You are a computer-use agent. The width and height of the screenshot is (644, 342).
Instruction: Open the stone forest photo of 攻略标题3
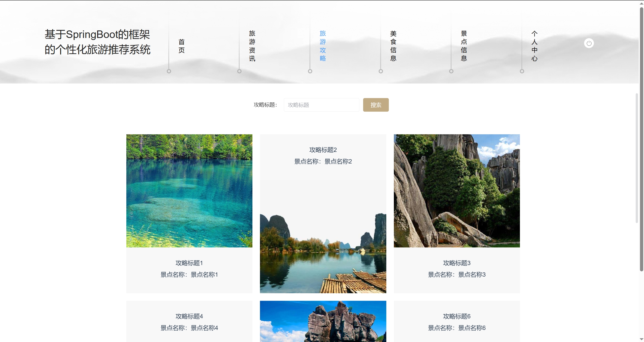pyautogui.click(x=457, y=191)
